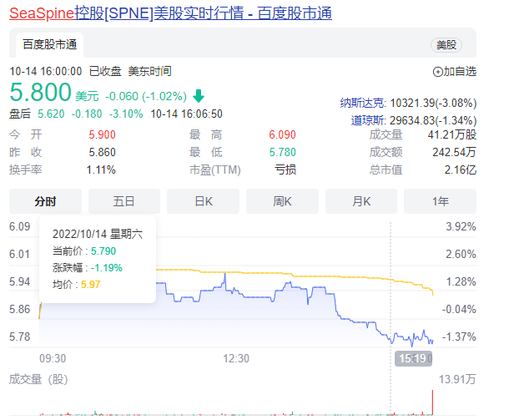The width and height of the screenshot is (509, 420).
Task: Click the 市盈(TTM) value 亏损
Action: point(285,170)
